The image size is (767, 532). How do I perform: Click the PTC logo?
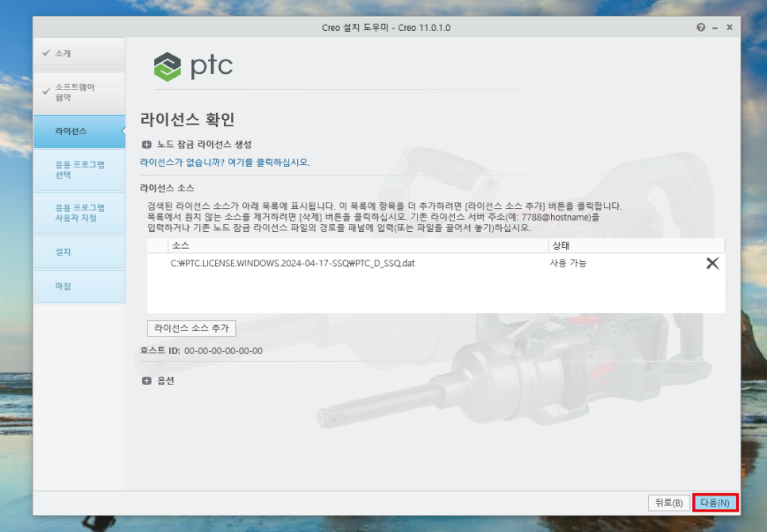pos(193,67)
